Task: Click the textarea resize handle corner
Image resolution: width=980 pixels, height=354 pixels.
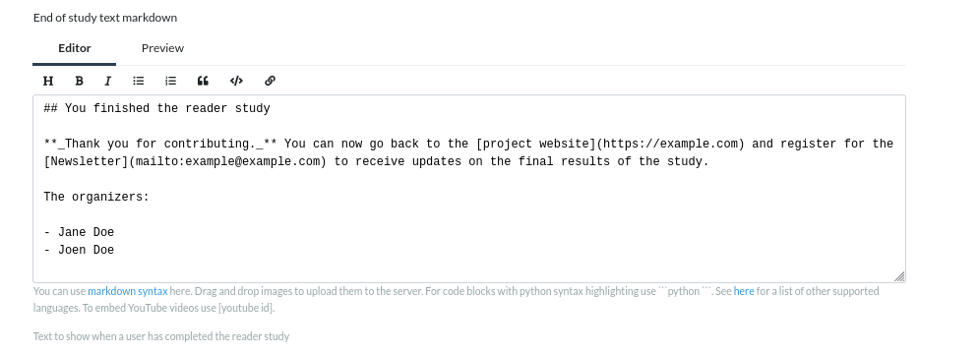Action: pyautogui.click(x=899, y=276)
